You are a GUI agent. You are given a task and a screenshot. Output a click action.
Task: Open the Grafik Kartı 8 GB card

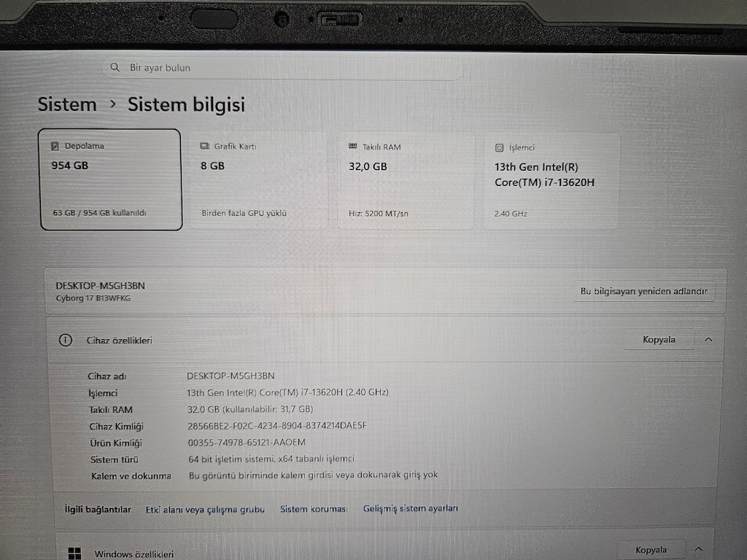pyautogui.click(x=259, y=180)
